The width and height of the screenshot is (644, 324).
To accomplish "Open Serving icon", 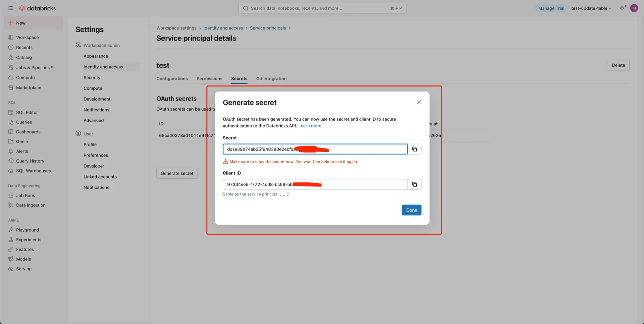I will coord(11,269).
